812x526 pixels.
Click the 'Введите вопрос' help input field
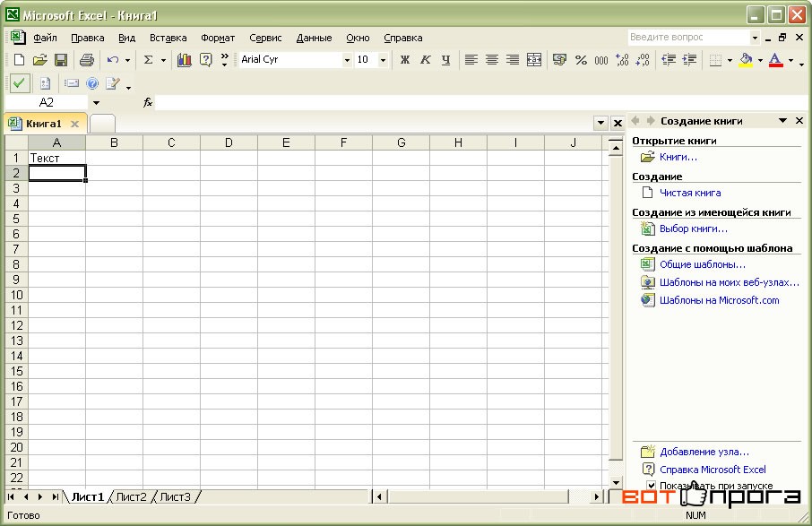tap(687, 38)
